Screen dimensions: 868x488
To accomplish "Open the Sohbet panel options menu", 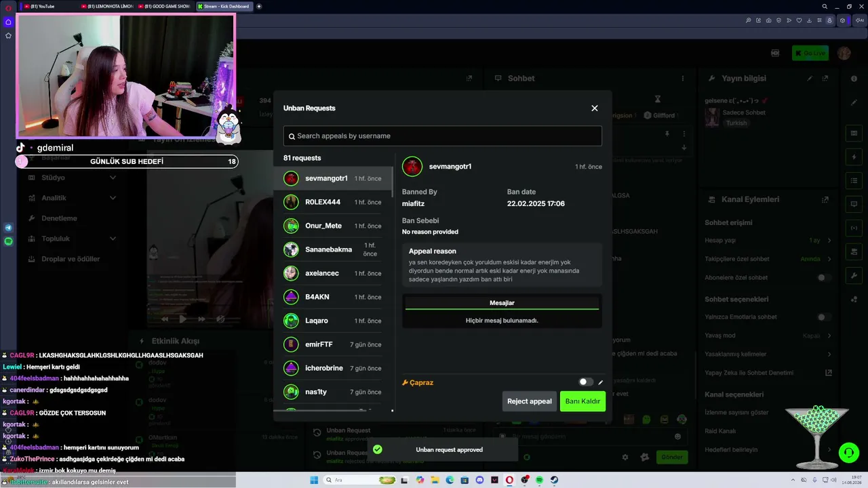I will click(683, 79).
